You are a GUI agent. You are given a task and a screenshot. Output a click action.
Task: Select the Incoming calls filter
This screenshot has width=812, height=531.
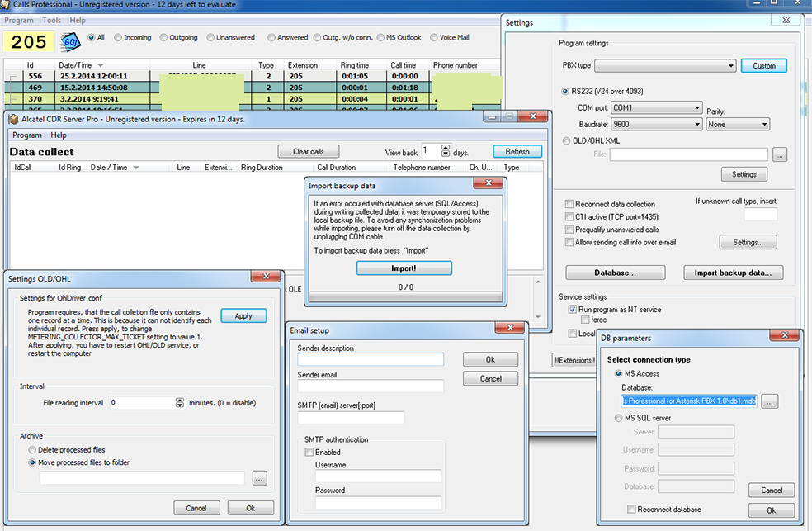(118, 37)
